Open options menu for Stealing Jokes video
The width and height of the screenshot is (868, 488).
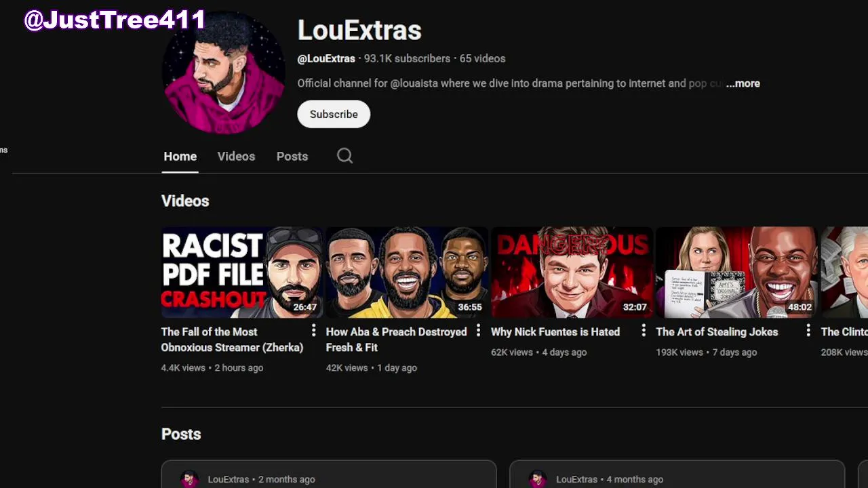(808, 331)
